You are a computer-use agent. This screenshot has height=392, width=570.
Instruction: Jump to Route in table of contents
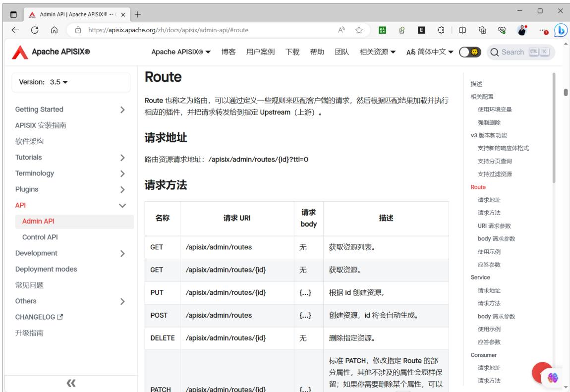click(478, 187)
